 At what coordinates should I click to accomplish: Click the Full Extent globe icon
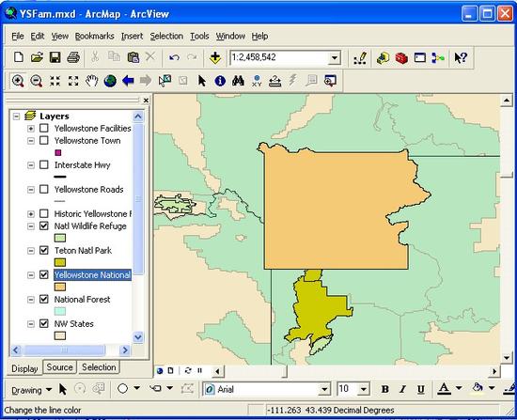click(x=110, y=81)
